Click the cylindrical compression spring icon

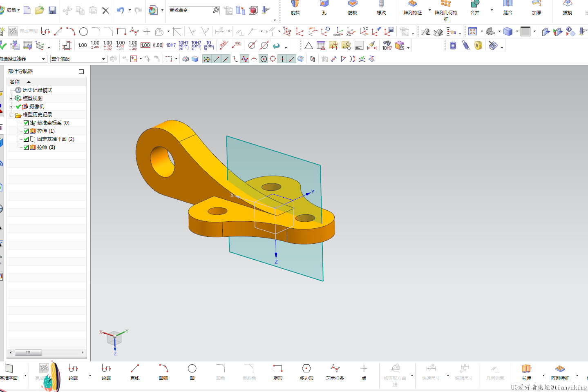tap(453, 45)
